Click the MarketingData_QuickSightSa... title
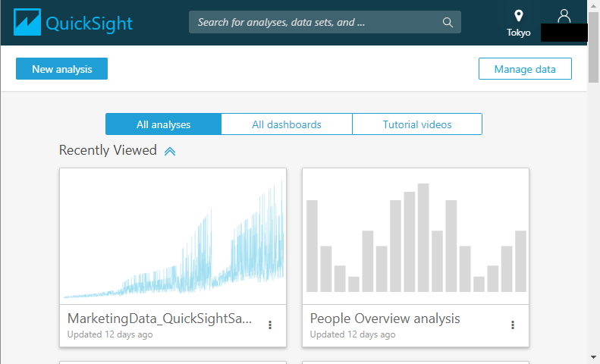600x364 pixels. pos(159,318)
